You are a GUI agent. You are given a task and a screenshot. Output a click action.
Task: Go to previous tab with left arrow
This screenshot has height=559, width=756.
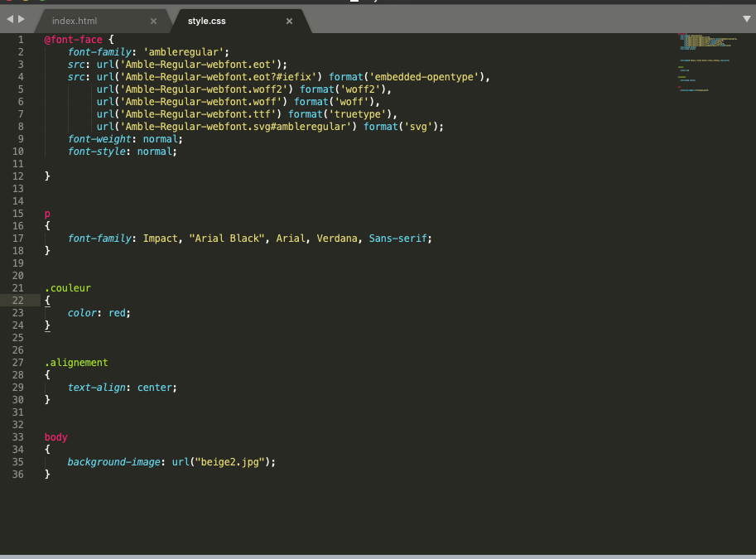point(10,18)
